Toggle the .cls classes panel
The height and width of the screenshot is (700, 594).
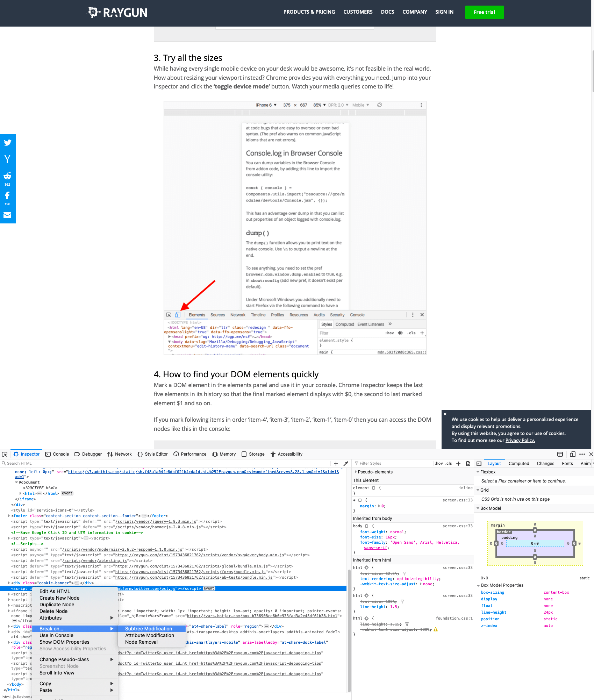pyautogui.click(x=449, y=464)
